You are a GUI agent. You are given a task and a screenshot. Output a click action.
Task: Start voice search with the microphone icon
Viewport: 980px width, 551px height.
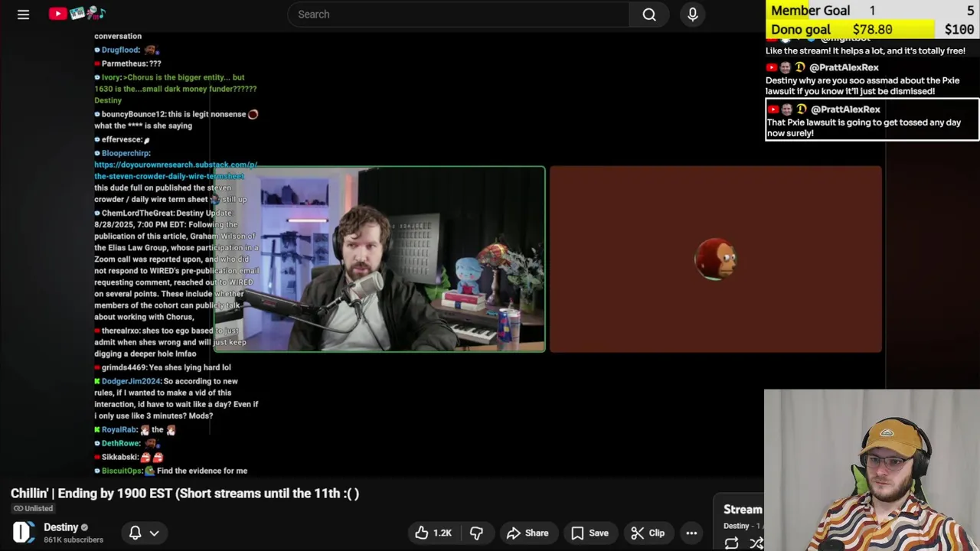(693, 15)
